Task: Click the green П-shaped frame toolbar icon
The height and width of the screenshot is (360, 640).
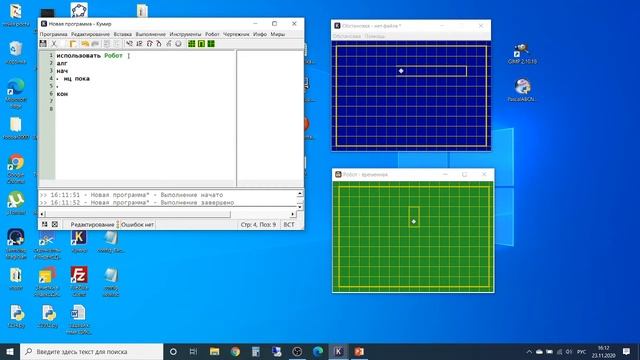Action: (201, 44)
